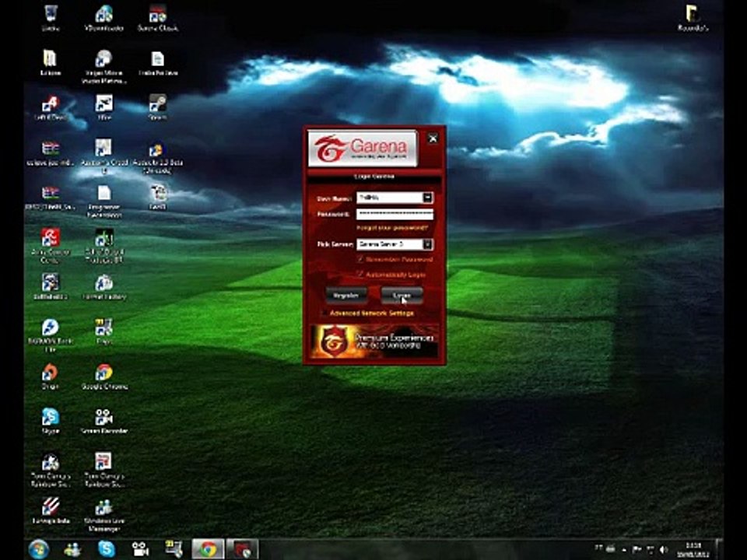Select the striped red-white desktop shortcut icon

click(50, 510)
